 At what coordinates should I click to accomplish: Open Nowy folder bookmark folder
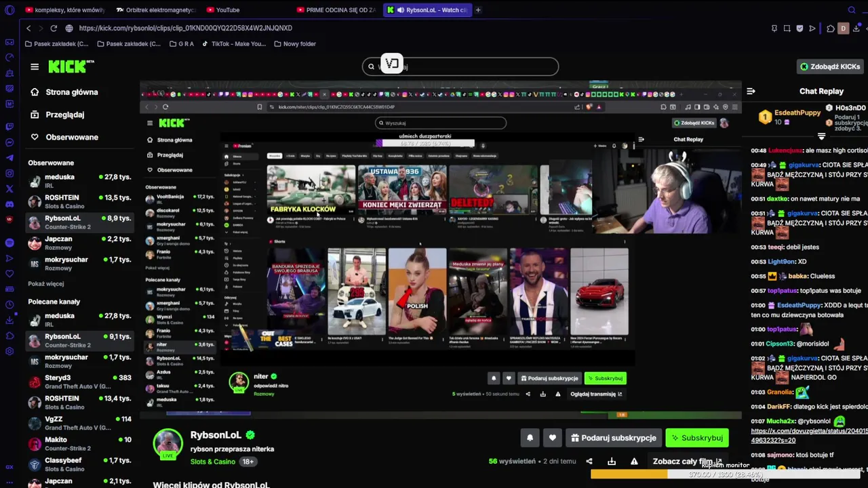click(x=295, y=43)
